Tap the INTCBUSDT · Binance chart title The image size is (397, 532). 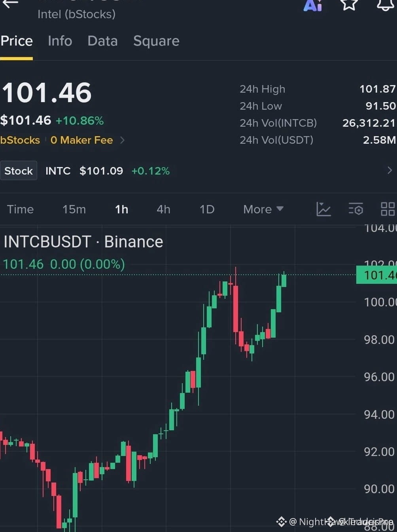coord(83,242)
